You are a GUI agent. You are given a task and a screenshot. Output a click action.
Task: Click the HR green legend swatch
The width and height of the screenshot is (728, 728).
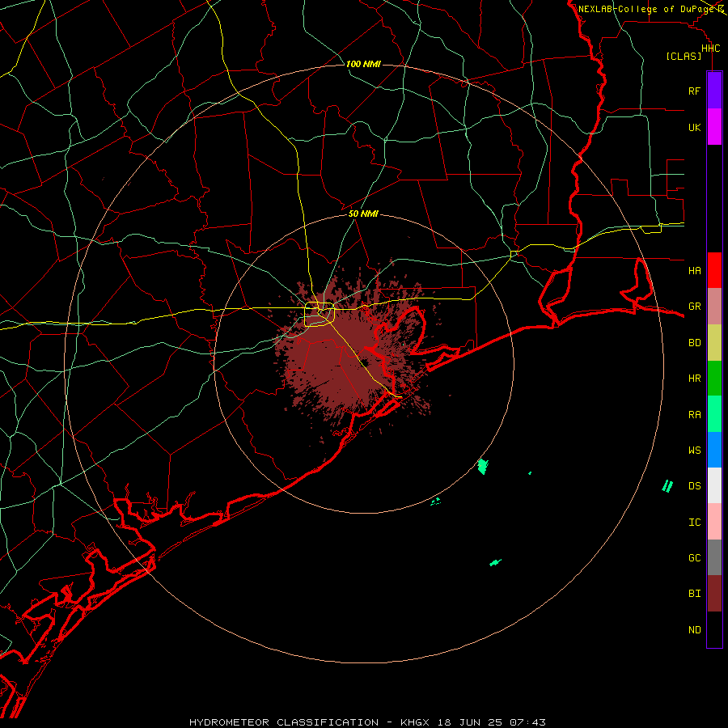[x=714, y=379]
